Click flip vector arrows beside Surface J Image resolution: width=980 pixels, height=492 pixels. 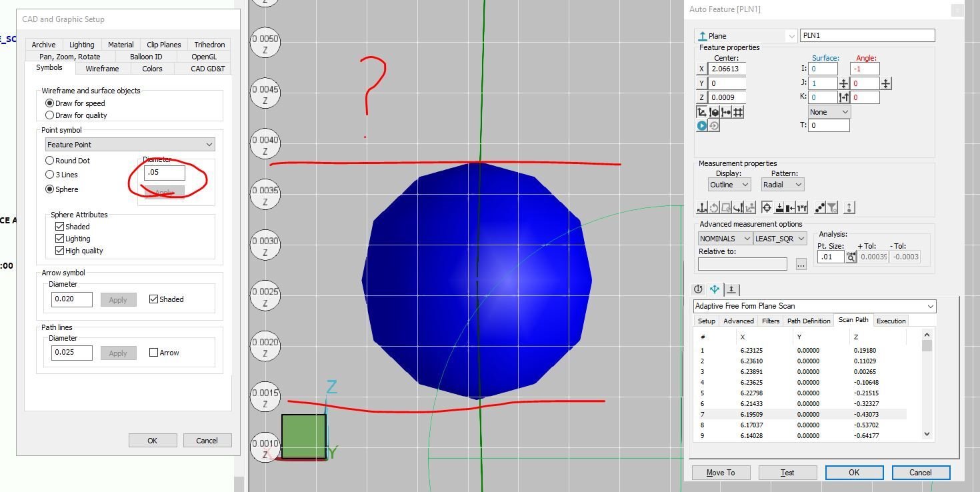843,83
